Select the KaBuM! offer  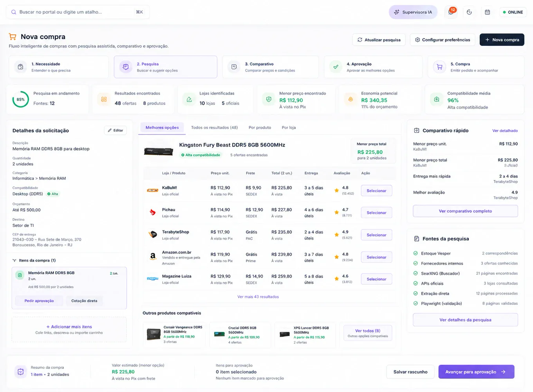376,191
